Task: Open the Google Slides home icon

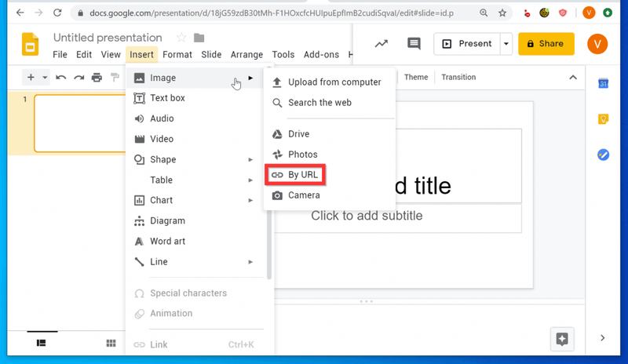Action: coord(30,44)
